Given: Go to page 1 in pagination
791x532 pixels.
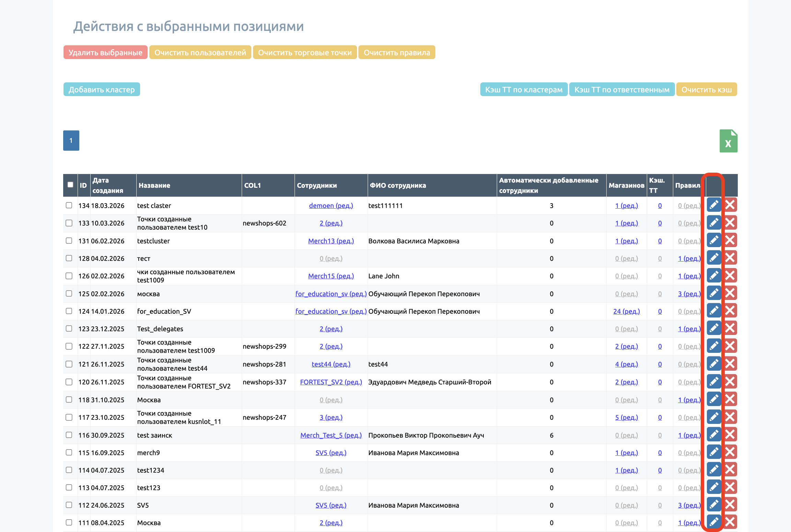Looking at the screenshot, I should coord(71,140).
